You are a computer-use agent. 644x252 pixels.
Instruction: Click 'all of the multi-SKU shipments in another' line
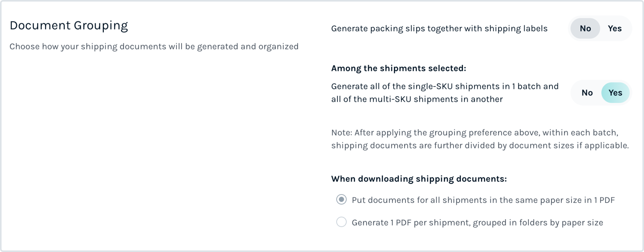pyautogui.click(x=417, y=99)
